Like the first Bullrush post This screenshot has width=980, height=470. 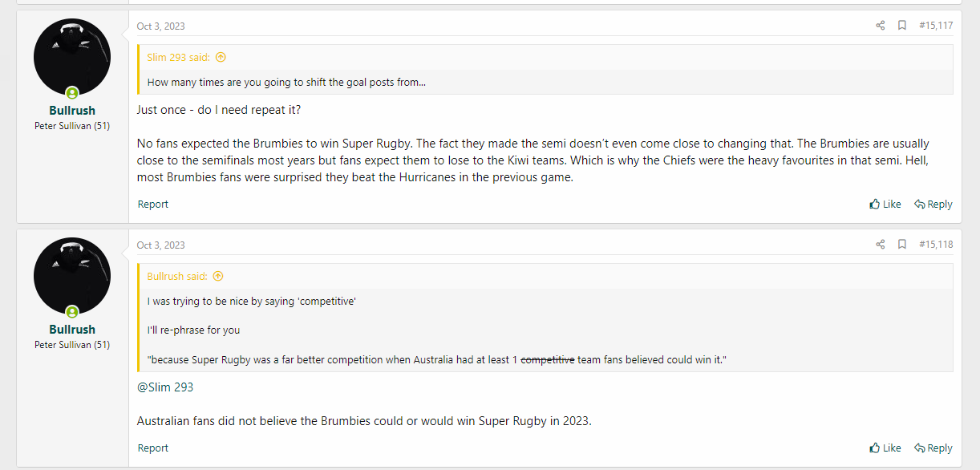click(885, 204)
